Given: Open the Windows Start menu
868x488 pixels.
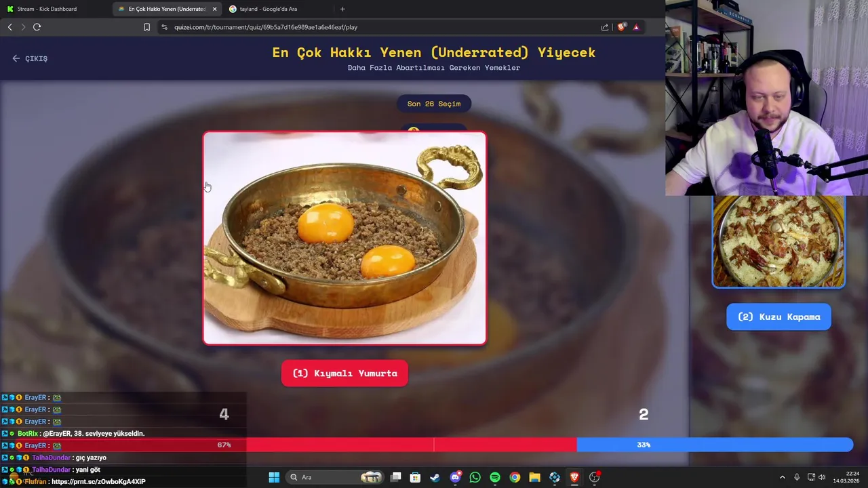Looking at the screenshot, I should [274, 477].
